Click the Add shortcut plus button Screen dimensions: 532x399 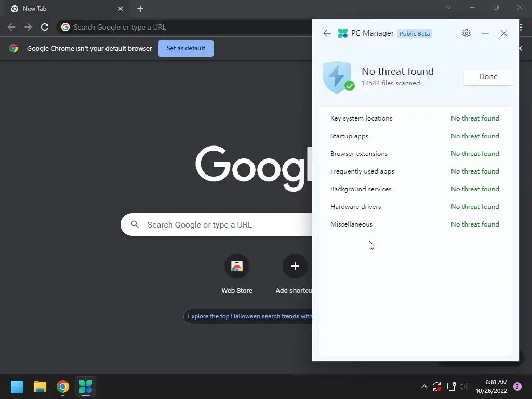click(x=295, y=266)
